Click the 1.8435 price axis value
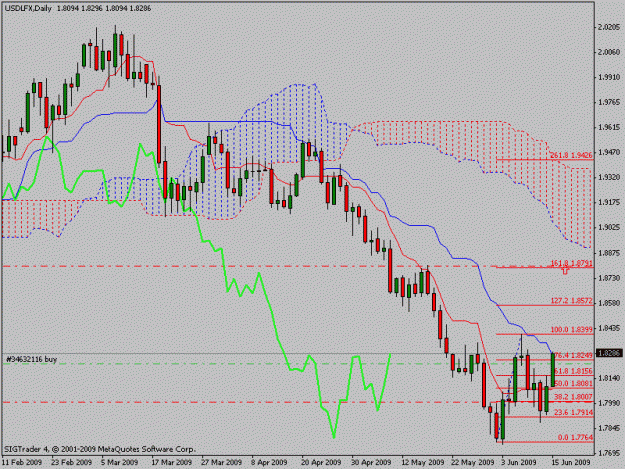625x469 pixels. coord(609,328)
